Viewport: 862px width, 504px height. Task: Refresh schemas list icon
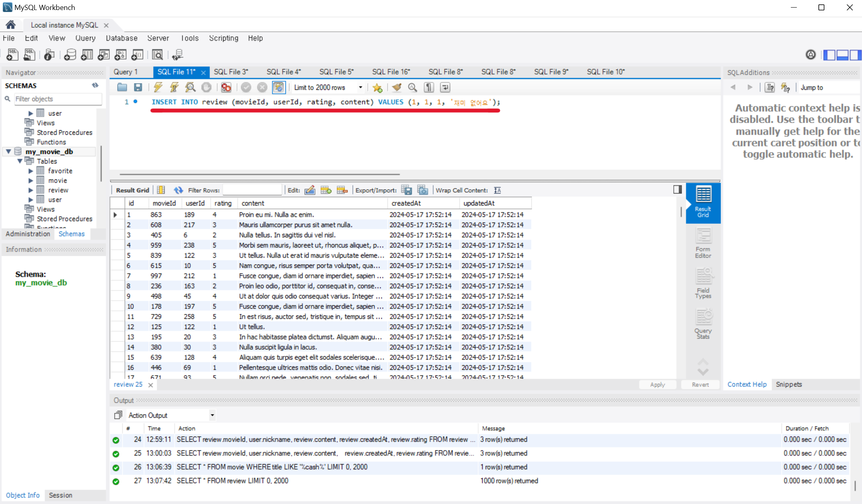[x=95, y=85]
